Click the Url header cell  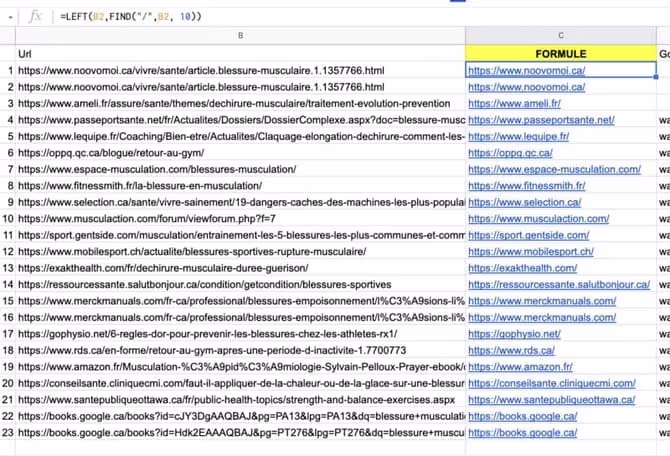[241, 54]
